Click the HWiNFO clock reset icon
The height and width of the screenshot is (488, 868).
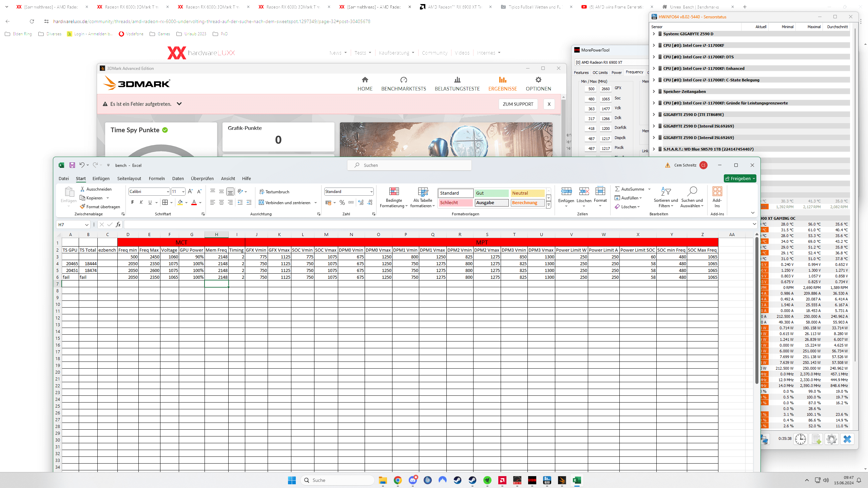point(801,439)
